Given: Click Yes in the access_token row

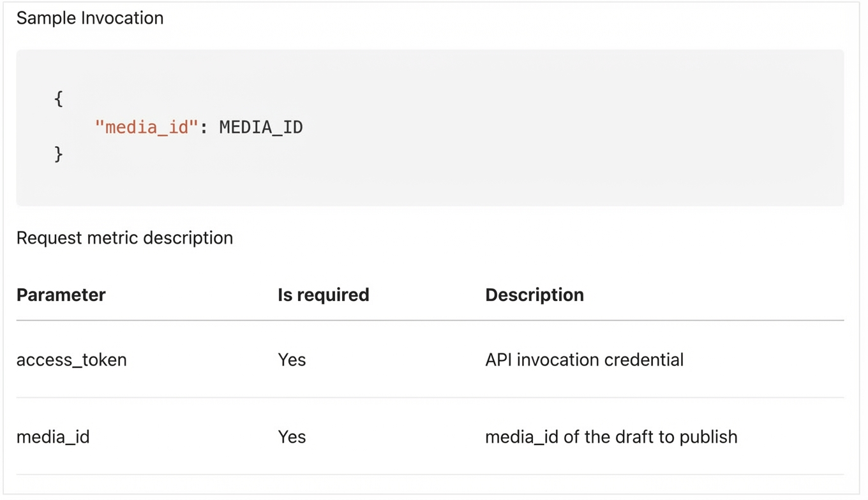Looking at the screenshot, I should (292, 360).
